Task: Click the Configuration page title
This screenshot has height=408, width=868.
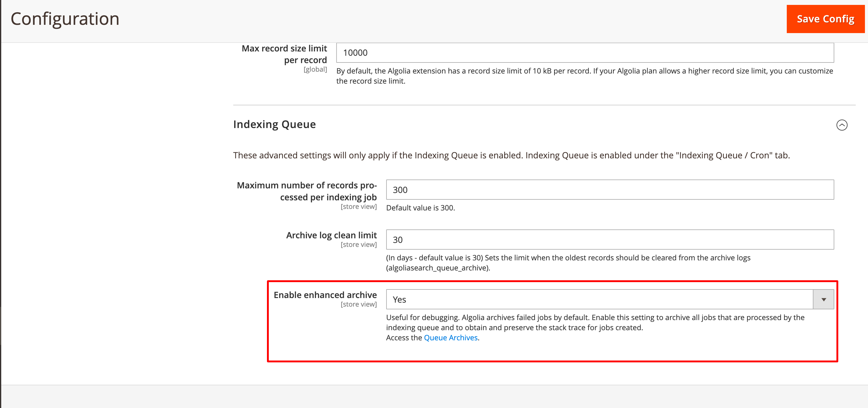Action: pos(65,19)
